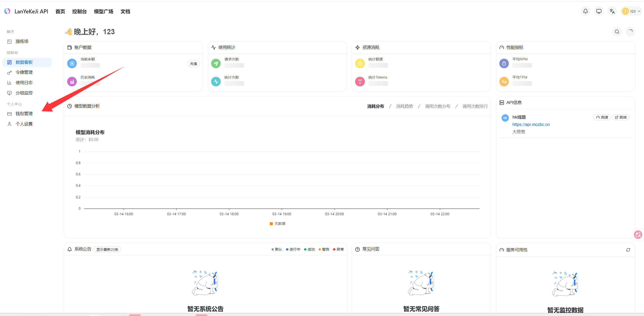Viewport: 644px width, 316px height.
Task: Click the 模型消耗分布 chart title
Action: (x=90, y=132)
